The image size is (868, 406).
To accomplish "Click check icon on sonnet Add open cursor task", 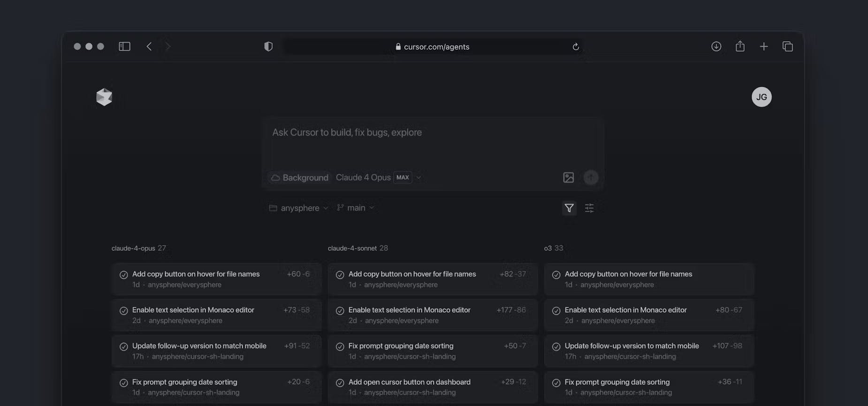I will click(340, 383).
